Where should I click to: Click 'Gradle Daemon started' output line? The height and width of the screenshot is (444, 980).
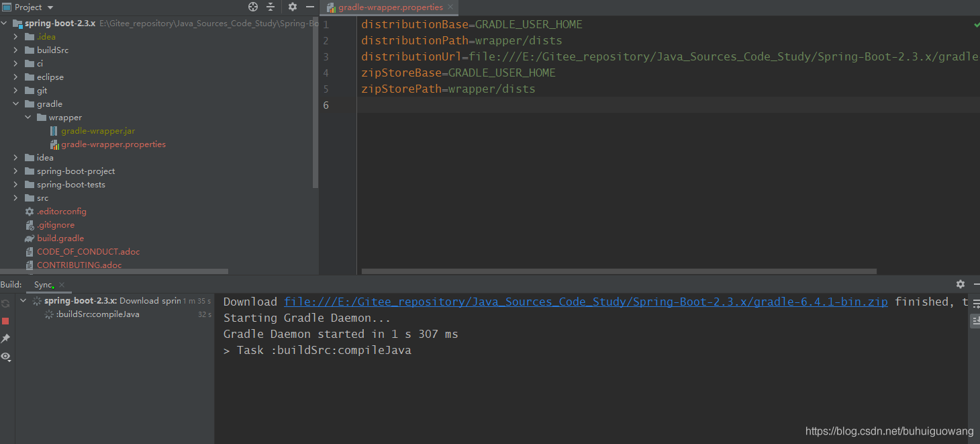[x=341, y=334]
